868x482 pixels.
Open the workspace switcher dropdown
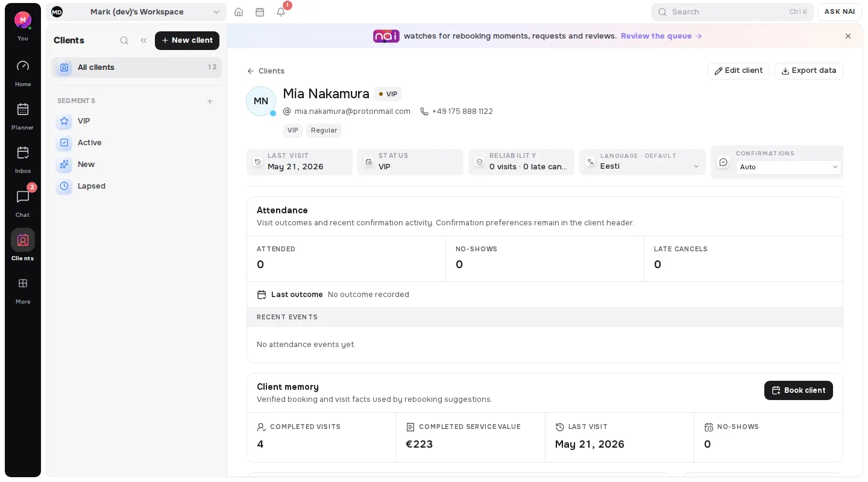tap(136, 12)
